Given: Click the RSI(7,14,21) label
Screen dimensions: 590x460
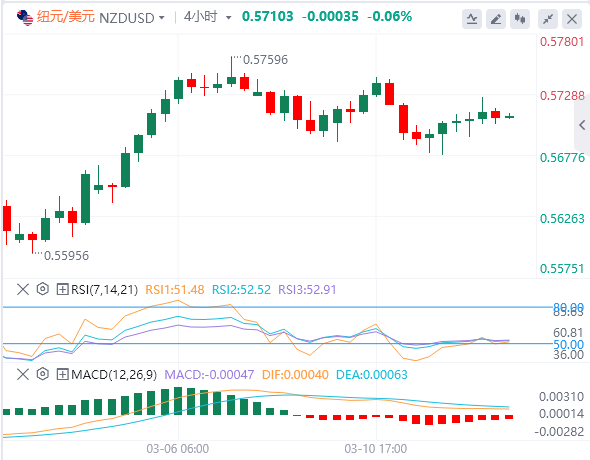Looking at the screenshot, I should (104, 290).
